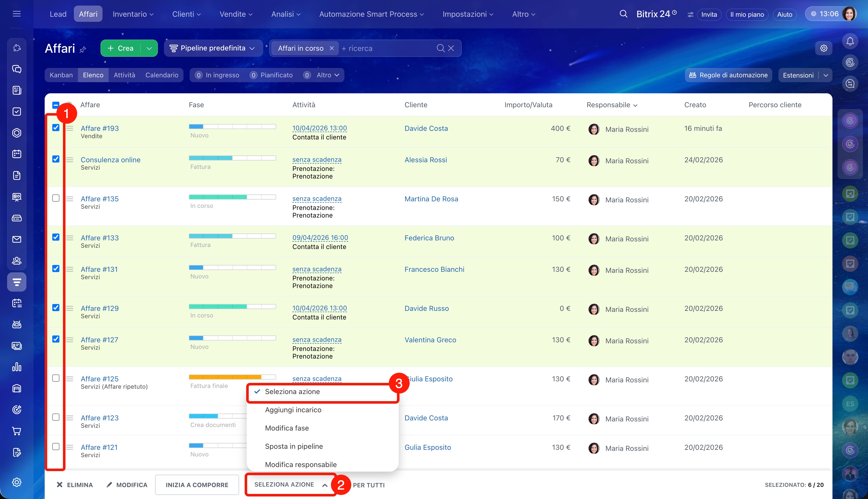
Task: Switch to the Kanban view tab
Action: pyautogui.click(x=61, y=75)
